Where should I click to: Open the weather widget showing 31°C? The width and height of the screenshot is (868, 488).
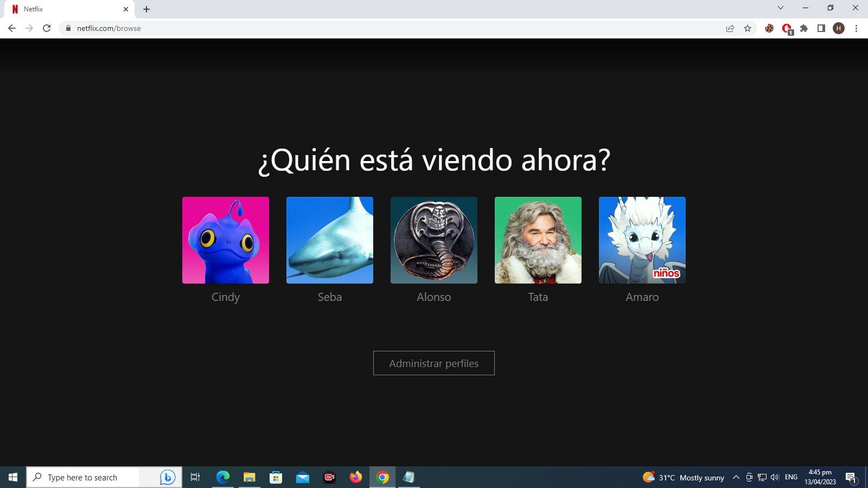[684, 477]
